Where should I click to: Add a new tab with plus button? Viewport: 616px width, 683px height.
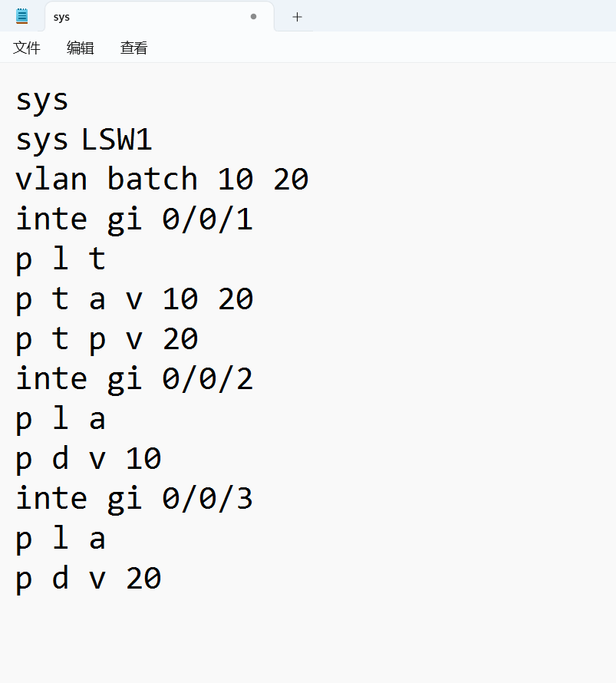(298, 17)
